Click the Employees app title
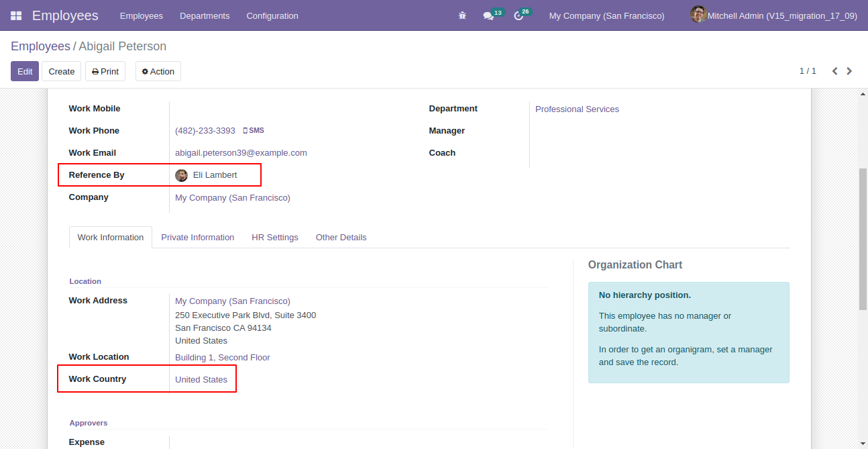868x449 pixels. [x=65, y=15]
